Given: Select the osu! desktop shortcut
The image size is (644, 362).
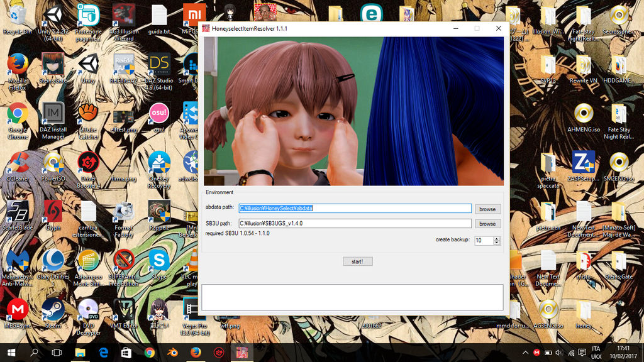Looking at the screenshot, I should pos(159,118).
